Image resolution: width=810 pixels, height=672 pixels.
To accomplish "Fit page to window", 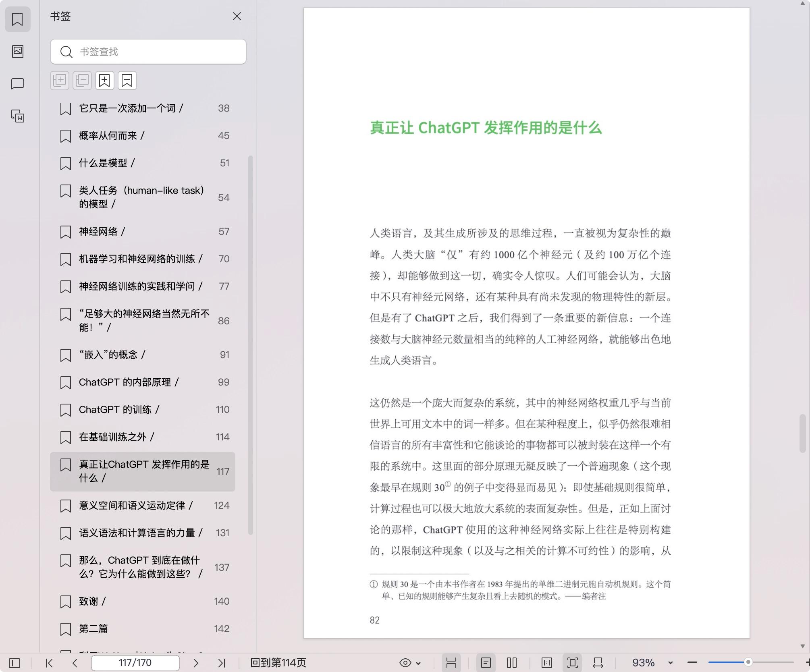I will [x=573, y=663].
